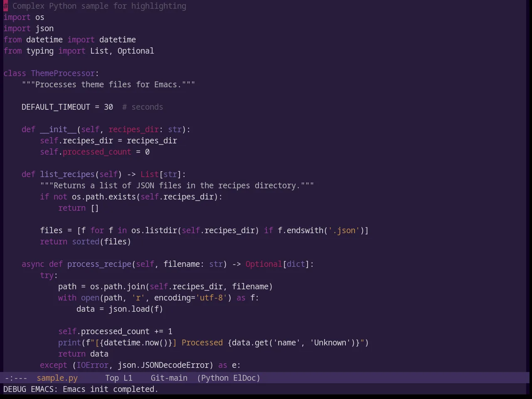Click the 'utf-8' encoding string
Image resolution: width=532 pixels, height=399 pixels.
(211, 298)
